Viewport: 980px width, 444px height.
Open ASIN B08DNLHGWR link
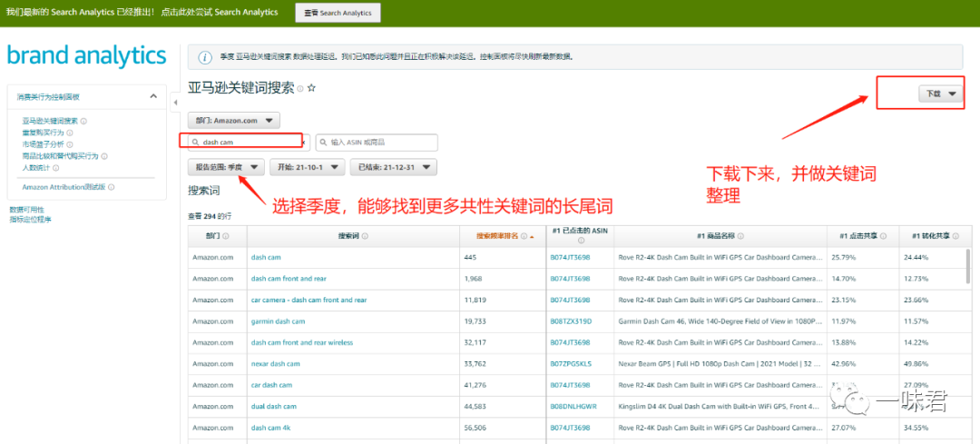click(573, 407)
